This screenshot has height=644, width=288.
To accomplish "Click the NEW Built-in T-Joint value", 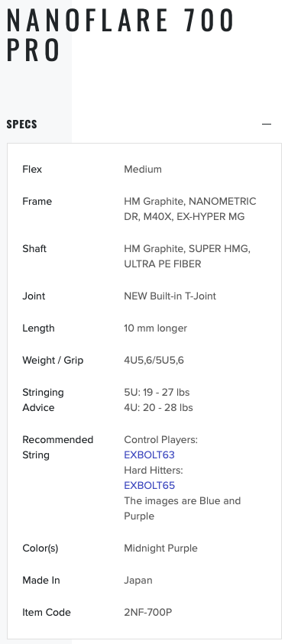I will click(x=170, y=296).
